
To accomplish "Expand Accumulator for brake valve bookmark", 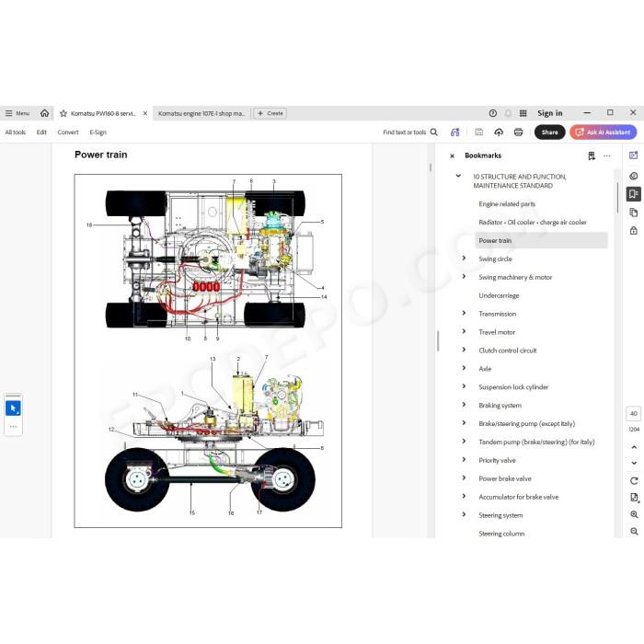I will [464, 496].
